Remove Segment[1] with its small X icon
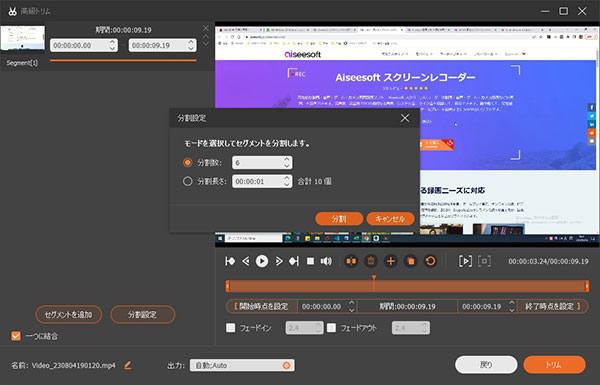 coord(206,28)
